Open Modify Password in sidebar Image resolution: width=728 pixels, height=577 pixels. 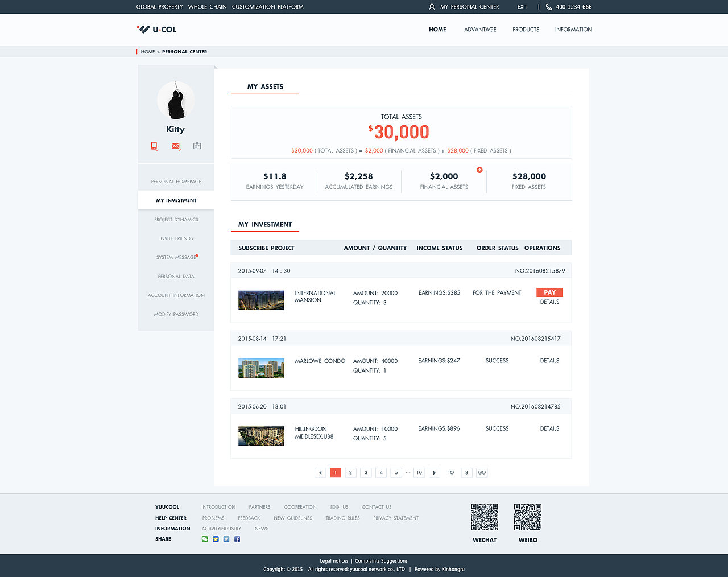click(x=176, y=314)
